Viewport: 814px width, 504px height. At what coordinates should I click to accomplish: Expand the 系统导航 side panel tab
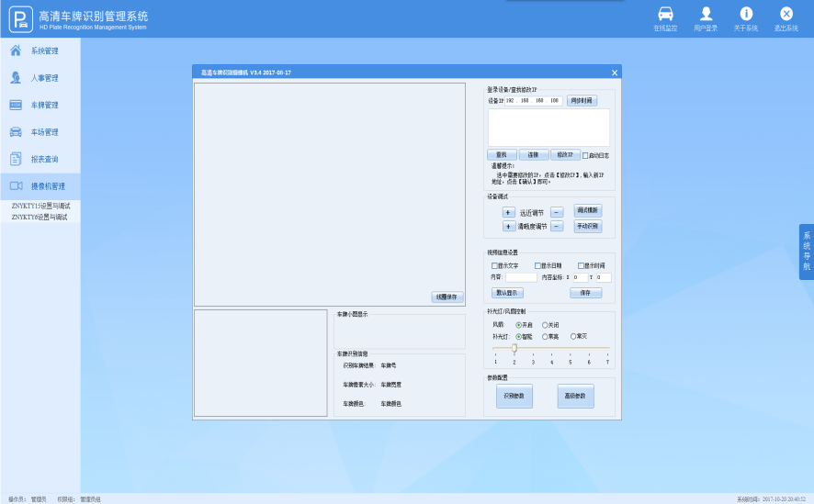pyautogui.click(x=806, y=252)
